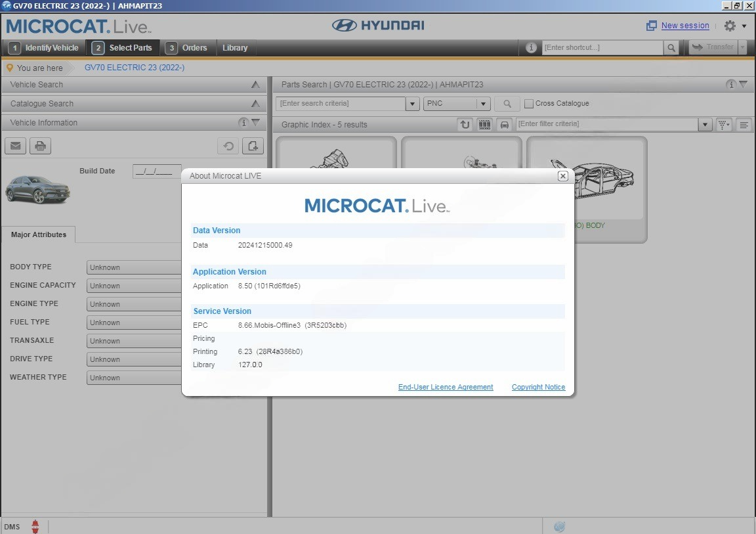Screen dimensions: 756x534
Task: Open the BODY graphic index thumbnail
Action: (587, 189)
